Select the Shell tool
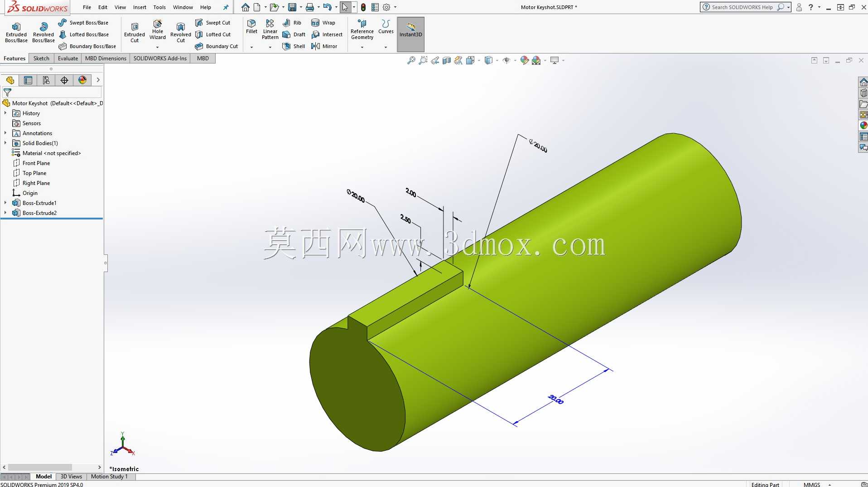The image size is (868, 487). click(294, 46)
